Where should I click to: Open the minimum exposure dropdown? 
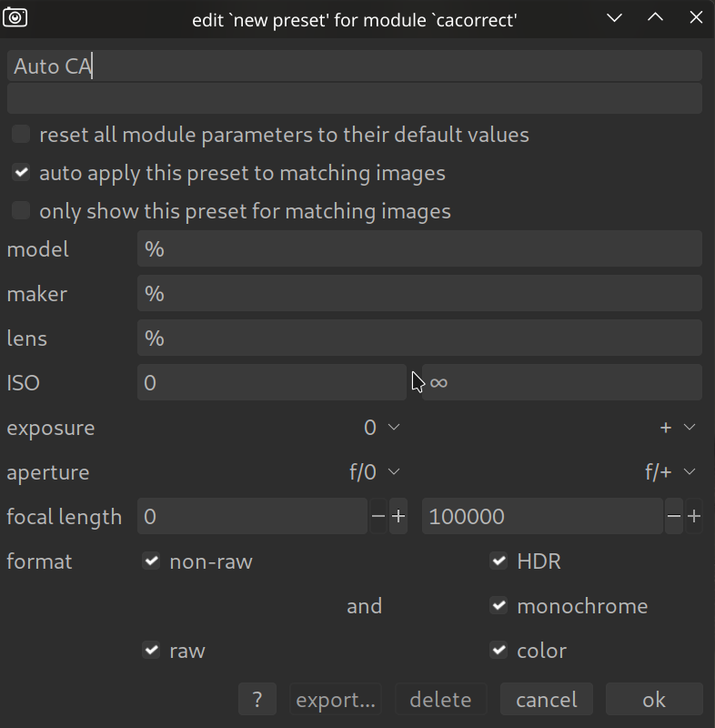pyautogui.click(x=382, y=428)
